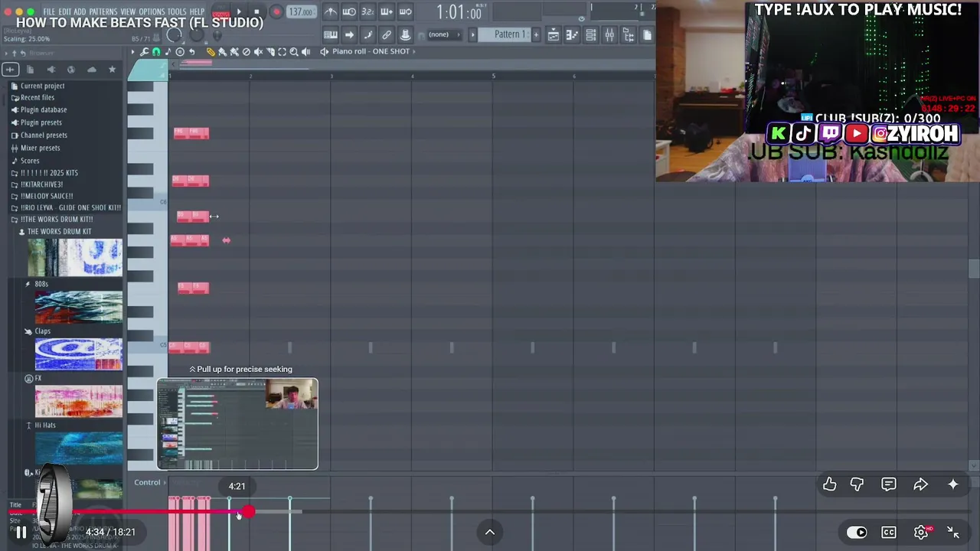Screen dimensions: 980x551
Task: Expand Channel presets folder
Action: tap(44, 135)
